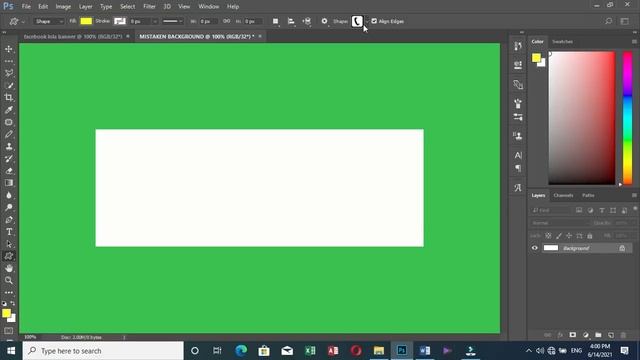Toggle pixel layer filter
The width and height of the screenshot is (640, 360).
click(x=579, y=210)
